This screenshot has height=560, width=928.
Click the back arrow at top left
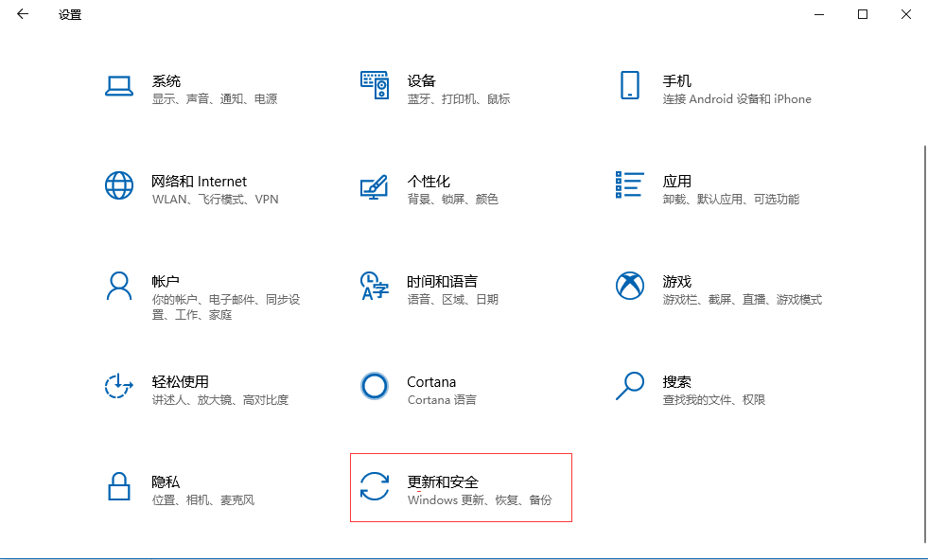point(21,14)
